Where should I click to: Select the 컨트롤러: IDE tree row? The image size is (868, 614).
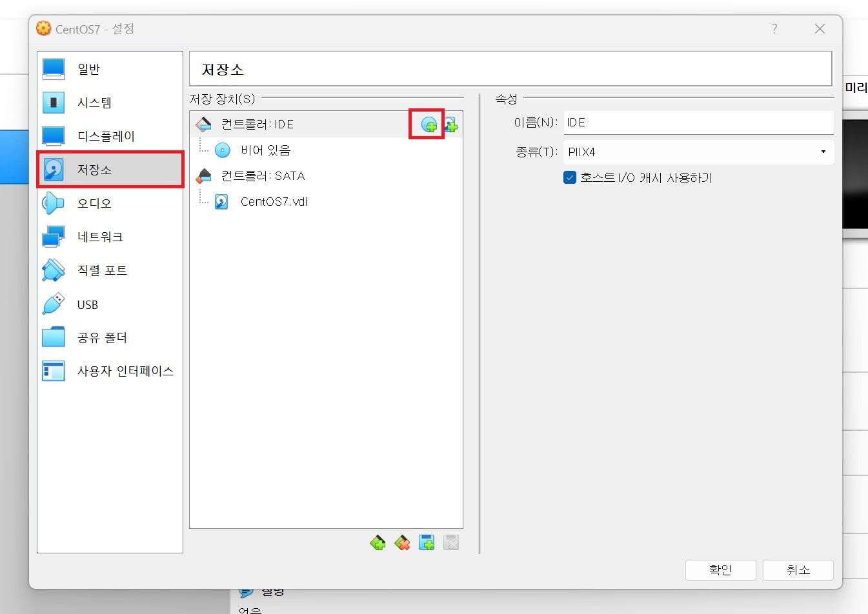[326, 124]
